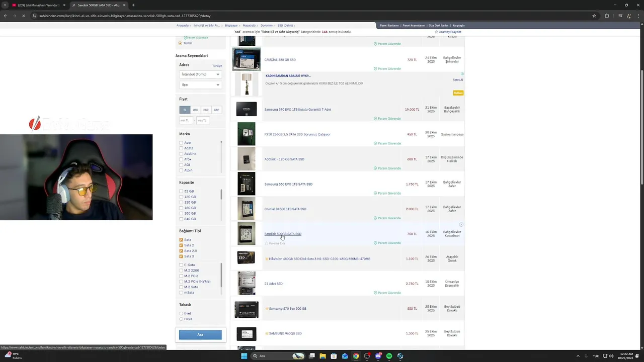The width and height of the screenshot is (644, 362).
Task: Click Satın Al on lamp advertisement
Action: (x=458, y=80)
